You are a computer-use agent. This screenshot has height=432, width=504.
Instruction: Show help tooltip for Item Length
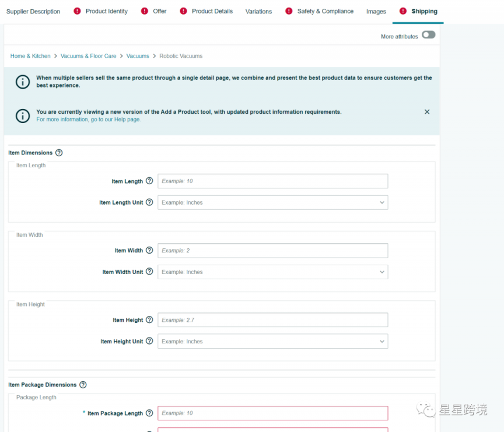149,181
